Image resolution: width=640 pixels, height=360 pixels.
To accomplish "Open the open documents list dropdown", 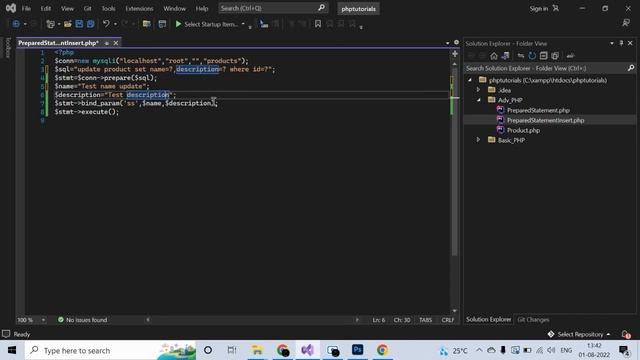I will point(447,43).
